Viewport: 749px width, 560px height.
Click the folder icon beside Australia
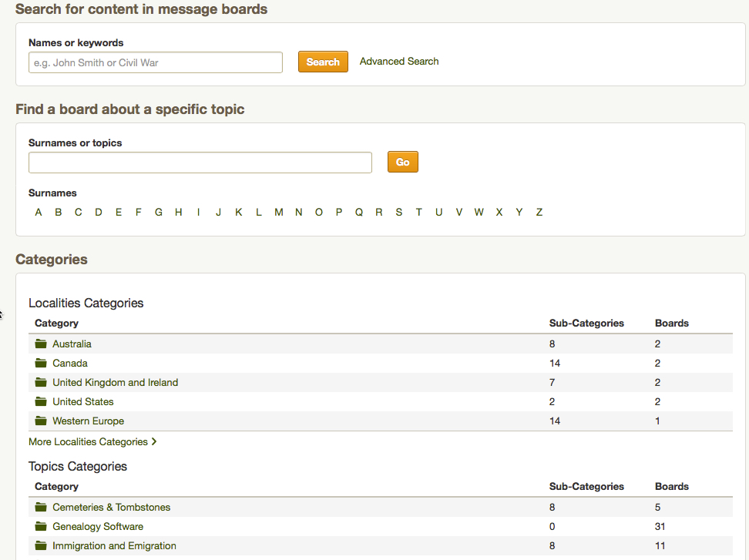coord(41,344)
